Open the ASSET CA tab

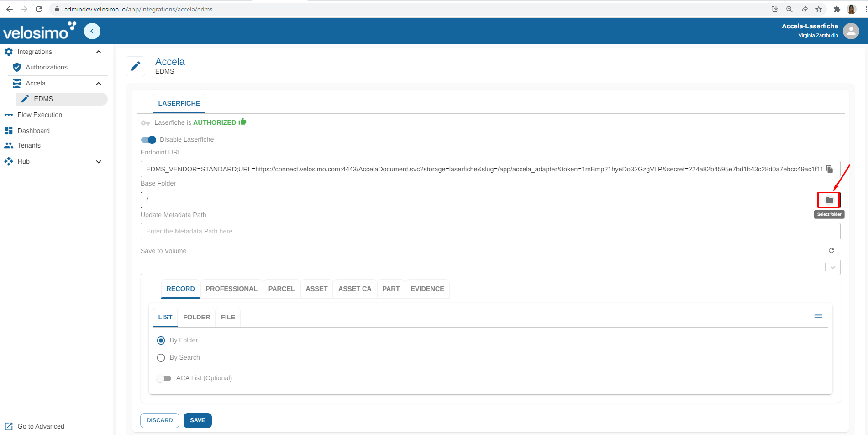[x=355, y=289]
